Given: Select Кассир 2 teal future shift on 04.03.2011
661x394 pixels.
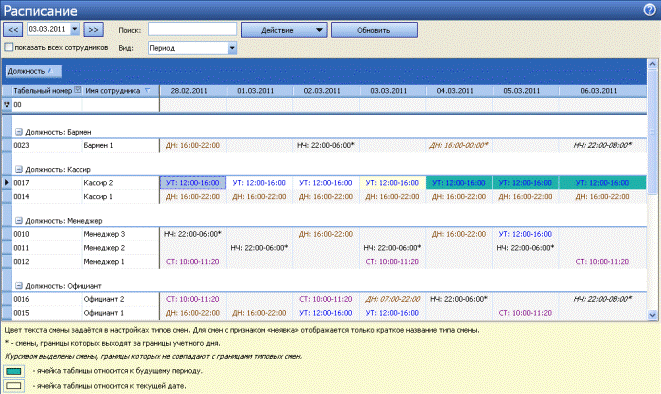Looking at the screenshot, I should click(x=459, y=182).
